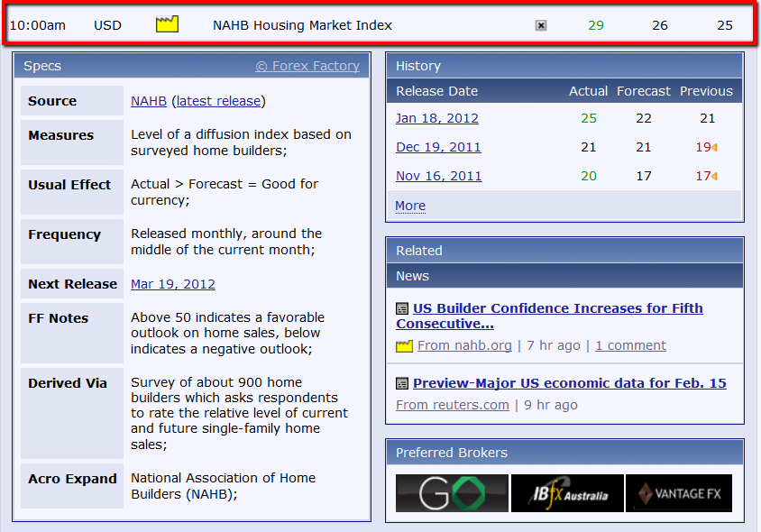Open the From nahb.org source link
761x532 pixels.
(x=464, y=345)
